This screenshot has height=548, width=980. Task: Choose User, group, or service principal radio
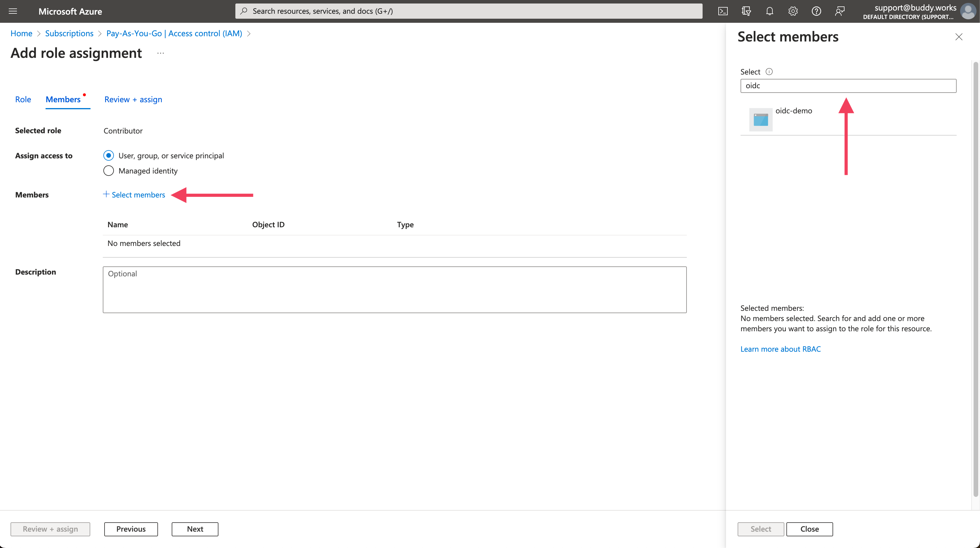pos(108,155)
